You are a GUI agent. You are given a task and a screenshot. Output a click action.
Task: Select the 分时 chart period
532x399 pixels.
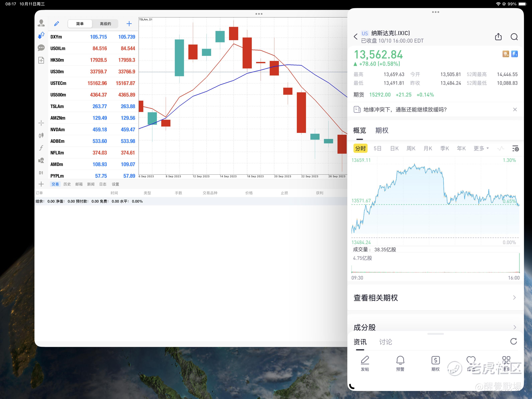[x=360, y=148]
